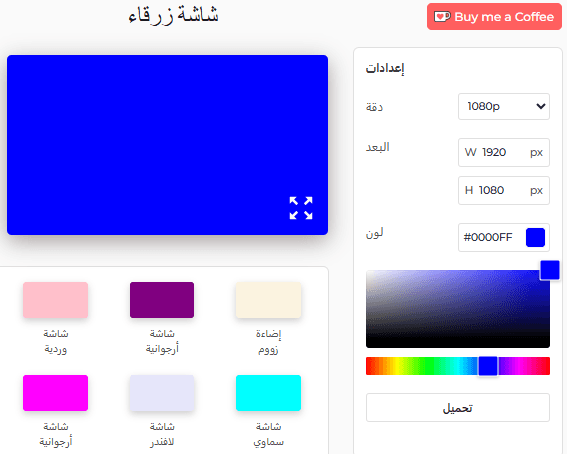Viewport: 567px width, 454px height.
Task: Click the rainbow hue slider bar
Action: pyautogui.click(x=458, y=366)
